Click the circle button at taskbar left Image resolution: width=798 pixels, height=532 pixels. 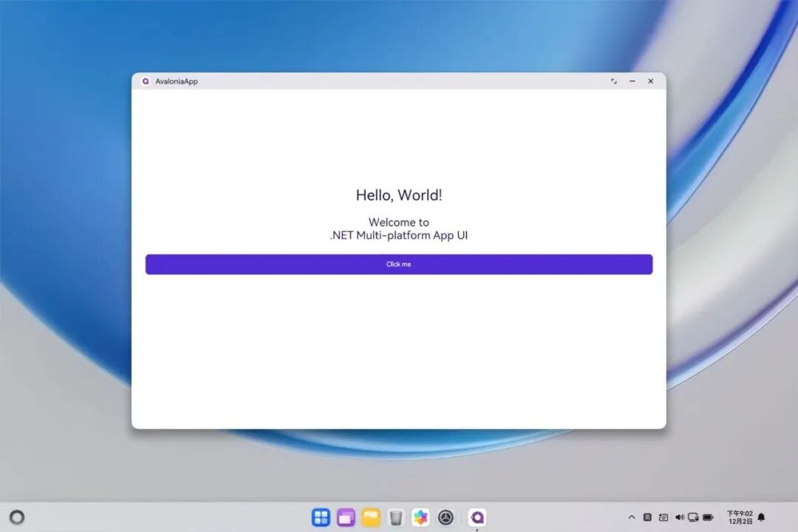[17, 517]
